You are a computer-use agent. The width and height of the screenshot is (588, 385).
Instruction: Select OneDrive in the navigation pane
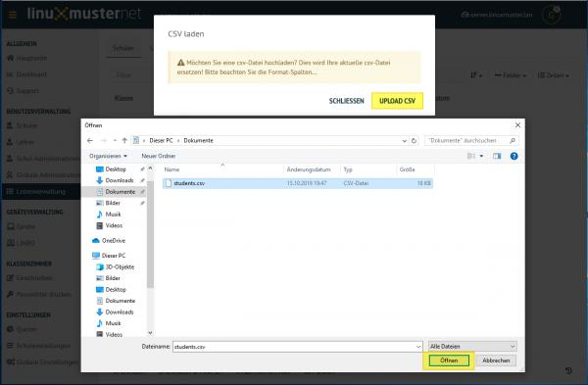pos(114,240)
